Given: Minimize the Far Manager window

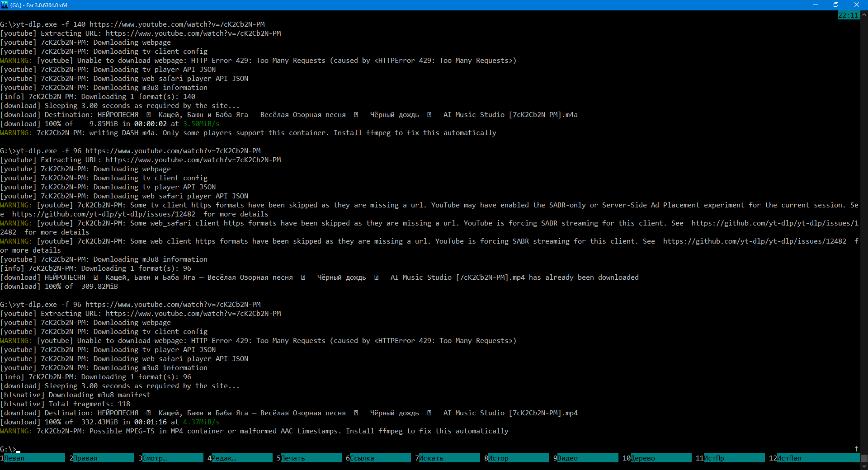Looking at the screenshot, I should pos(815,5).
